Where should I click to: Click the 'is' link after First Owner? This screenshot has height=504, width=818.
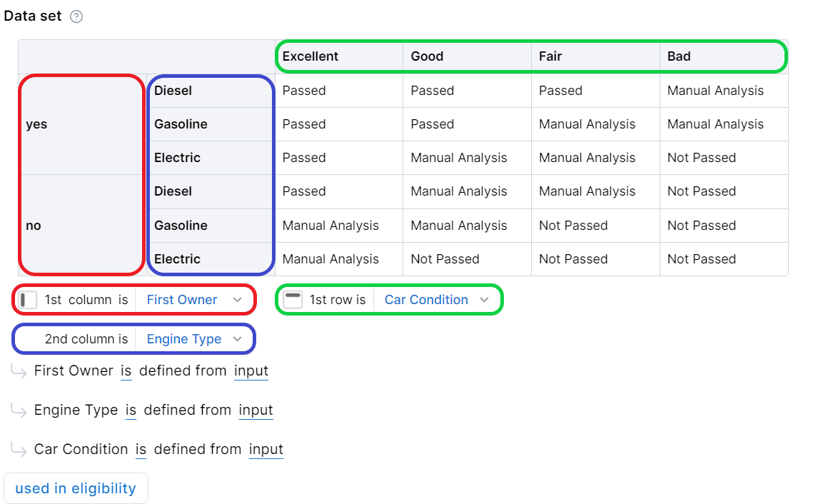[x=126, y=371]
